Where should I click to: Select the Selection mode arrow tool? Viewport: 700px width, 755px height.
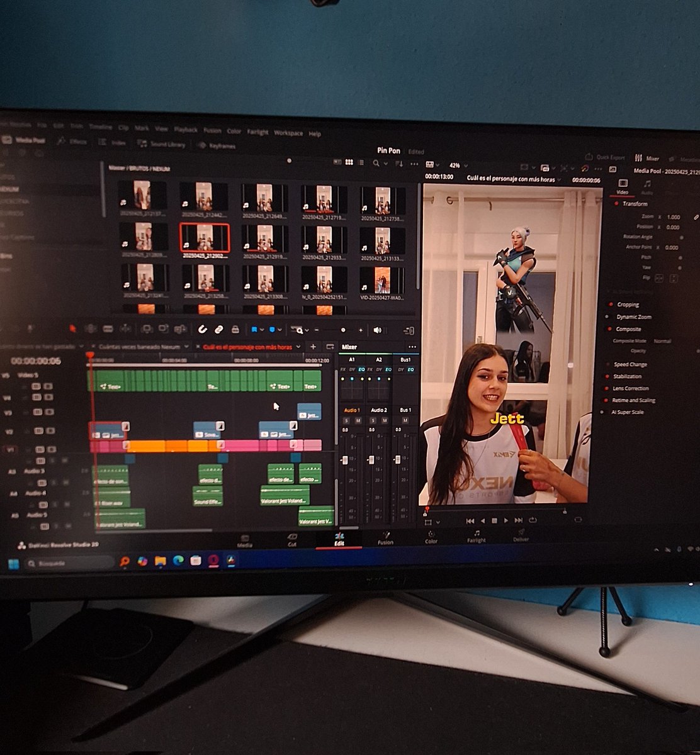click(x=72, y=328)
